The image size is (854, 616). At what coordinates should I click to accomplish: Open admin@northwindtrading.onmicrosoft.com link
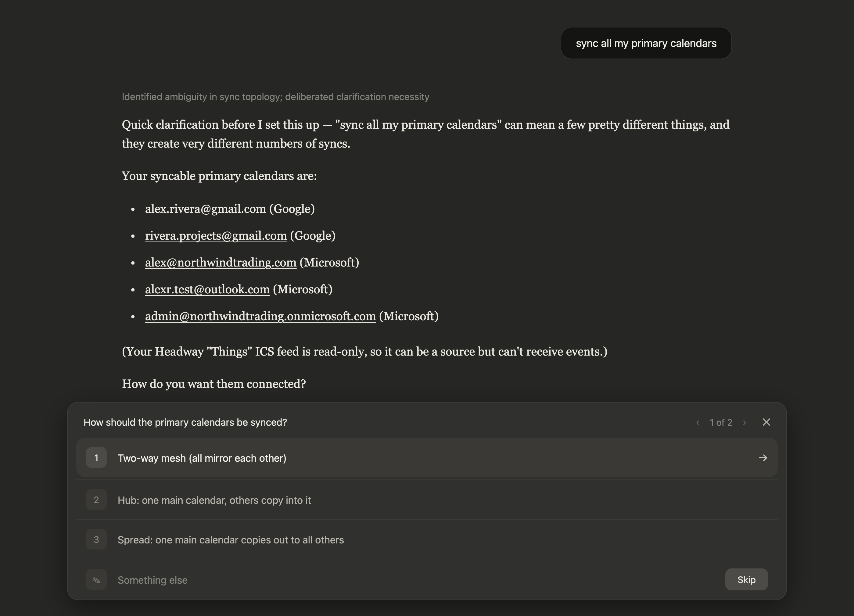click(260, 316)
